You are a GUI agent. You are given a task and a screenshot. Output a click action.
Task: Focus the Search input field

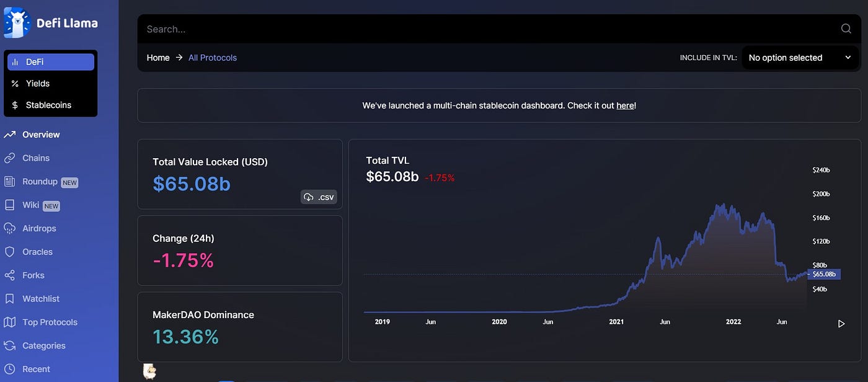pos(490,29)
